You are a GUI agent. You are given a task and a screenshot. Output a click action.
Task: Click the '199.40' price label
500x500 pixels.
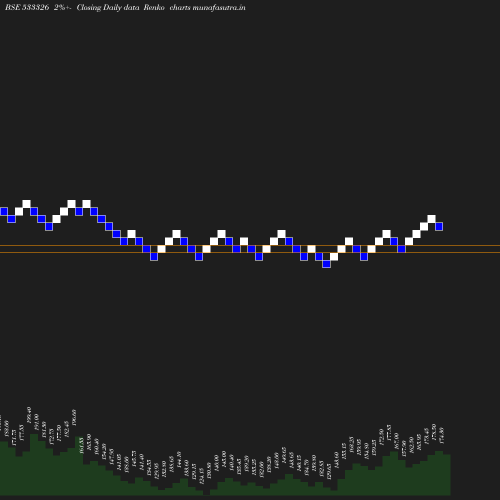29,415
